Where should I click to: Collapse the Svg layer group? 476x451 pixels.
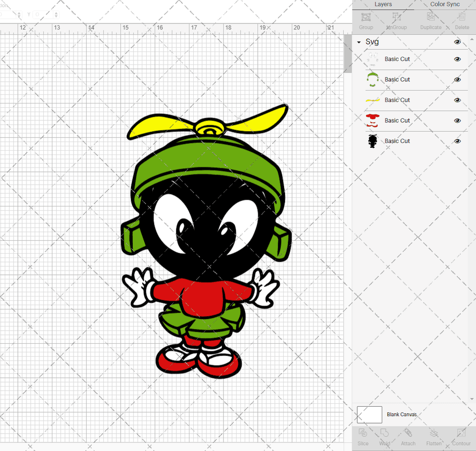tap(358, 42)
